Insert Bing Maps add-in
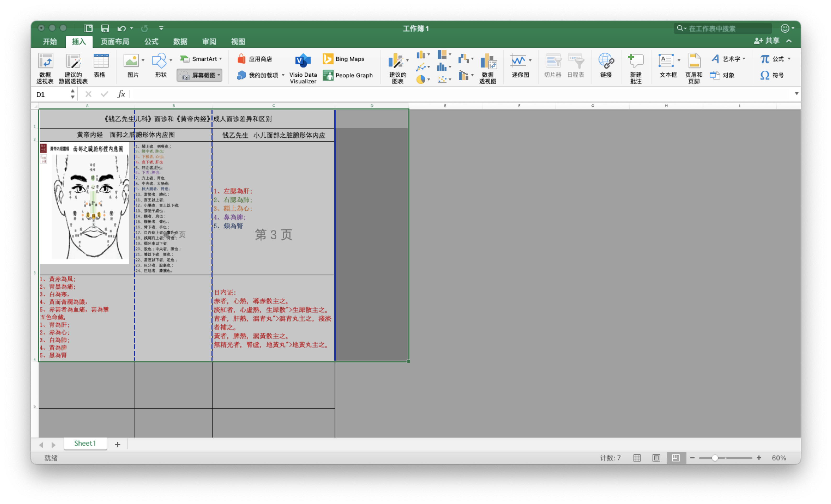 pyautogui.click(x=344, y=59)
